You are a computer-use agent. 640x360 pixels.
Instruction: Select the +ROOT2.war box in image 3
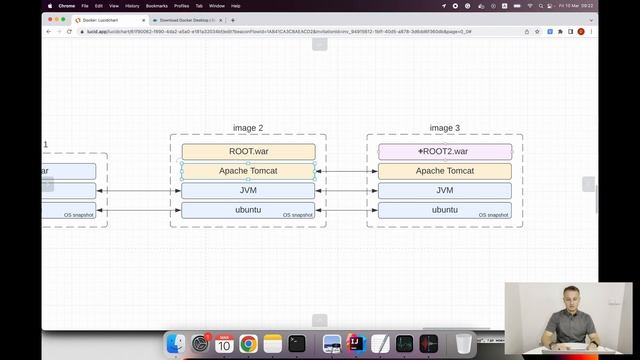445,151
